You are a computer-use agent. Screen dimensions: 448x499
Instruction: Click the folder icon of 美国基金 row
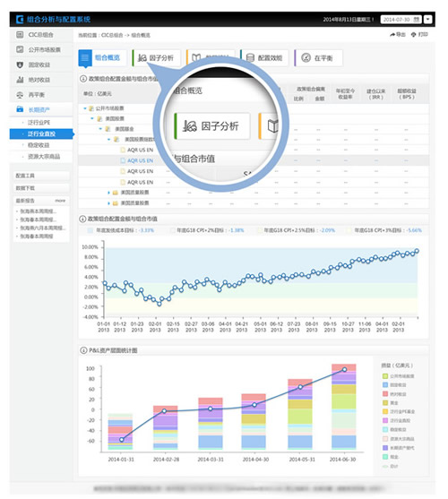pyautogui.click(x=108, y=129)
